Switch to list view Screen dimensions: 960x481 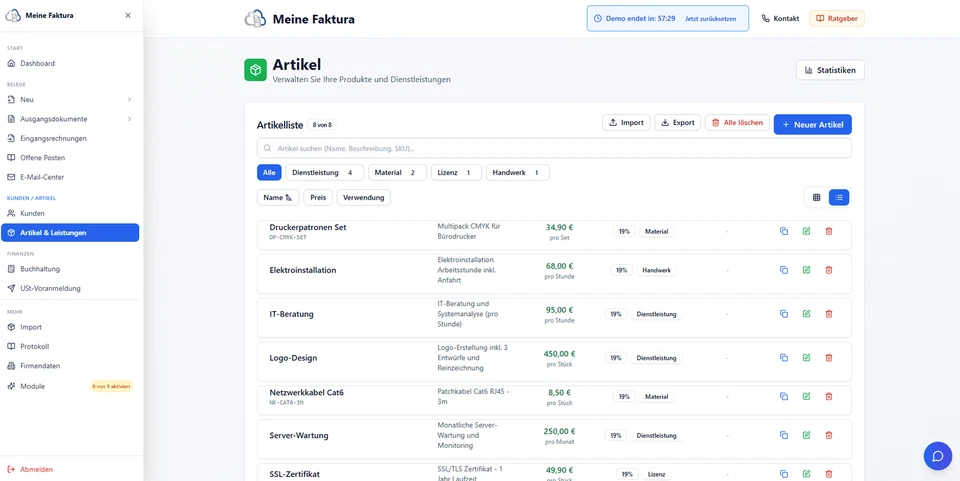839,197
